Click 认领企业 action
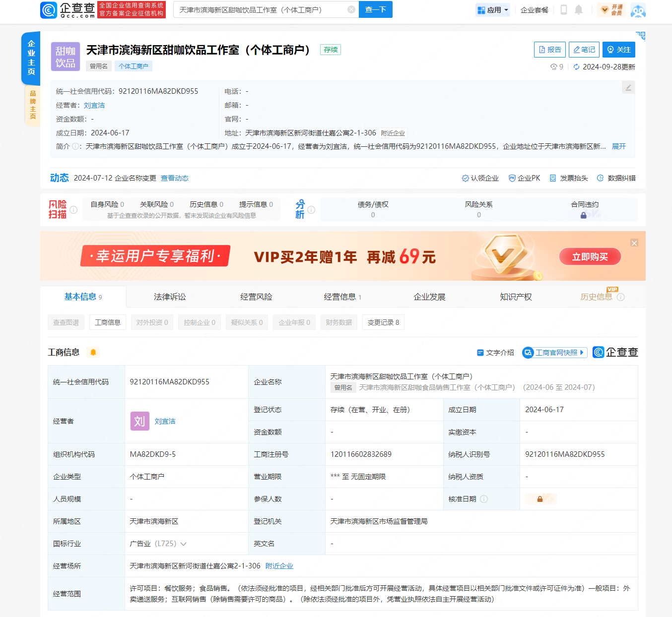This screenshot has width=672, height=617. point(480,178)
